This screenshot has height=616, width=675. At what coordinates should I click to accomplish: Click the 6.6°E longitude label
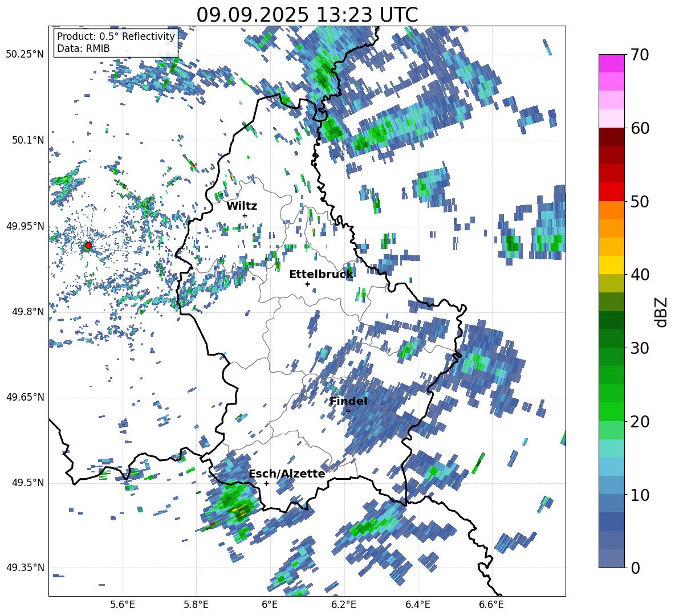pyautogui.click(x=491, y=605)
